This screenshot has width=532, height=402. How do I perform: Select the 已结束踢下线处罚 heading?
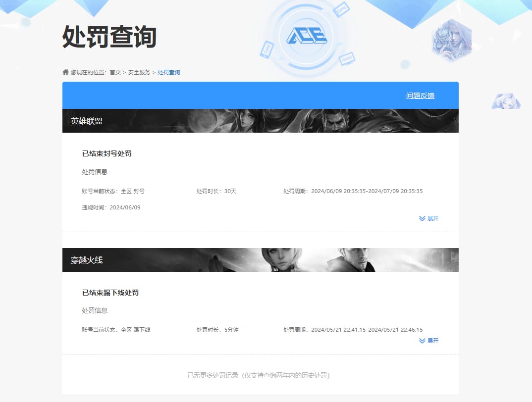[110, 293]
